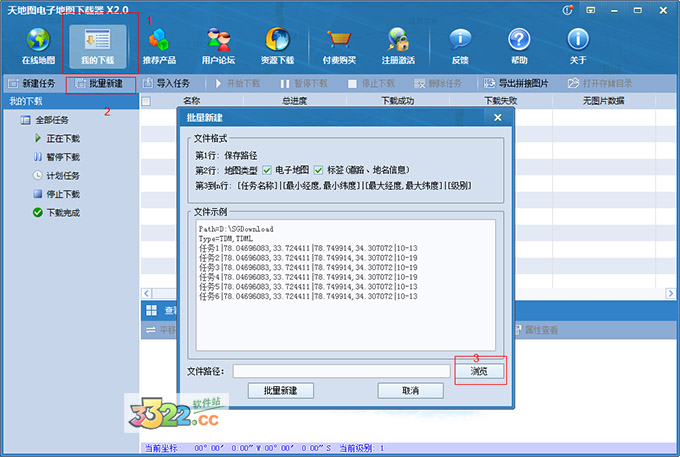Click the notification icon in title bar
680x457 pixels.
(x=568, y=10)
